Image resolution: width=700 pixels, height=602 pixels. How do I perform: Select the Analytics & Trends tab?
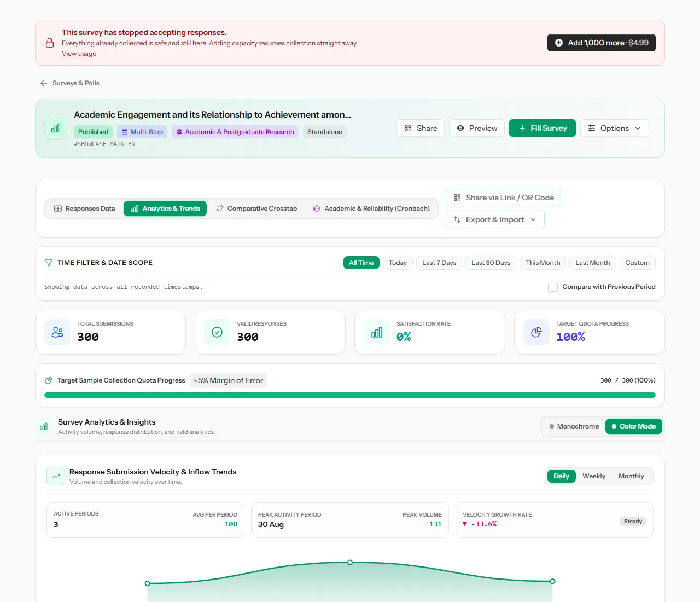(x=165, y=209)
